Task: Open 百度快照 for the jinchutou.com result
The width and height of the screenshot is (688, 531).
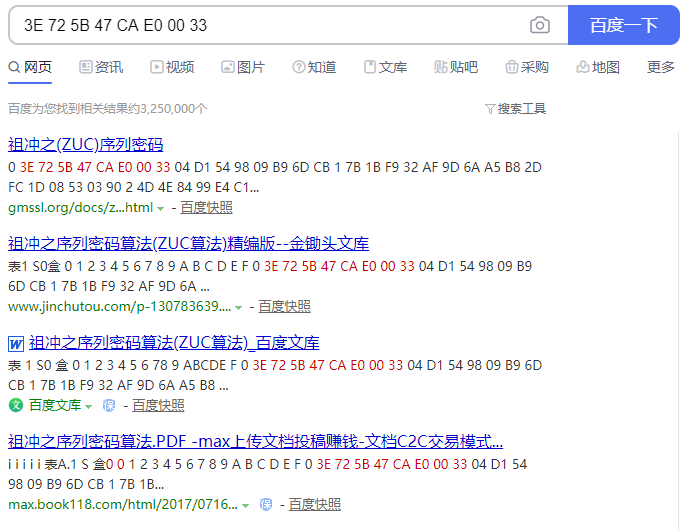Action: click(x=284, y=306)
